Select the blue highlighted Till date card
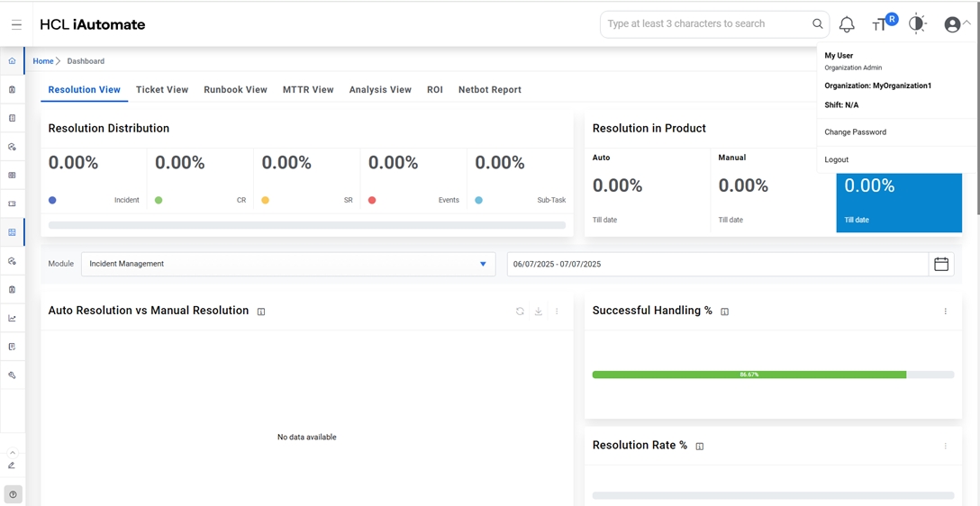This screenshot has width=980, height=506. click(x=899, y=203)
